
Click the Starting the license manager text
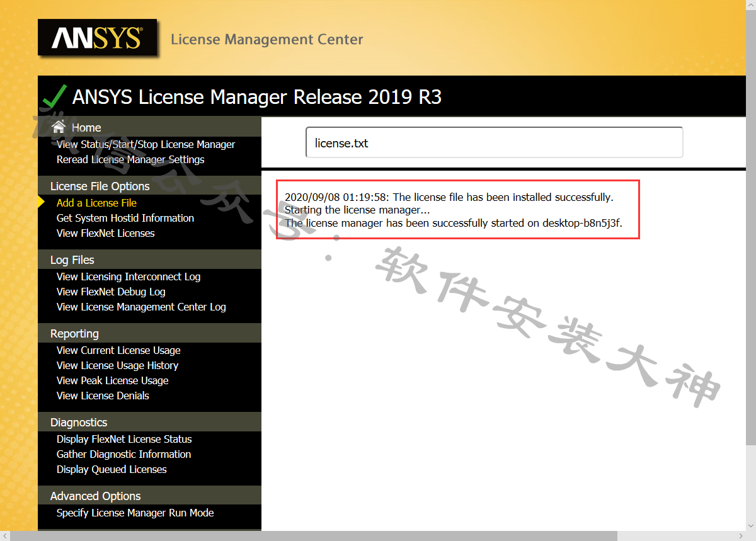[357, 210]
